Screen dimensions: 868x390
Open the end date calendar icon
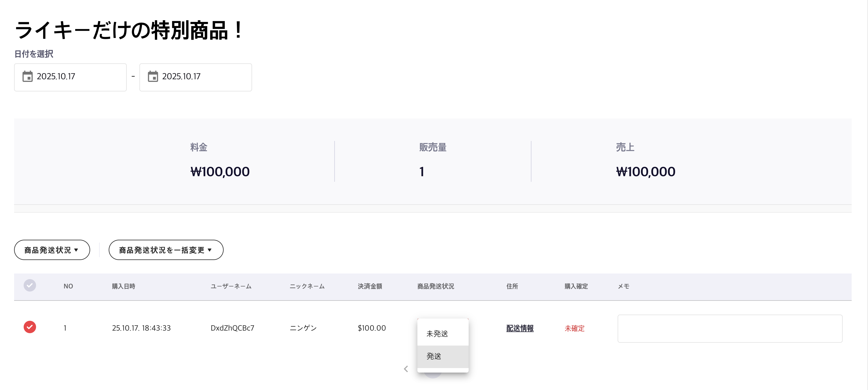tap(153, 77)
